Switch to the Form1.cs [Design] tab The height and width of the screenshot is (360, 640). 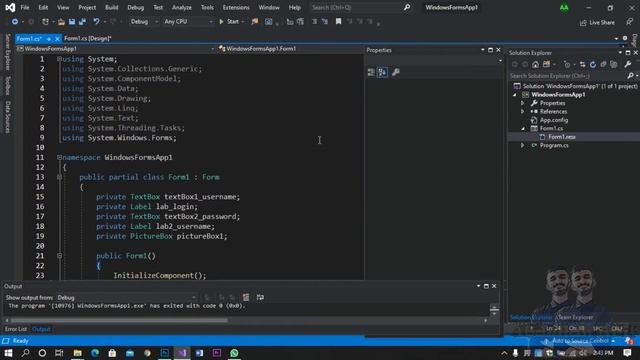tap(88, 38)
